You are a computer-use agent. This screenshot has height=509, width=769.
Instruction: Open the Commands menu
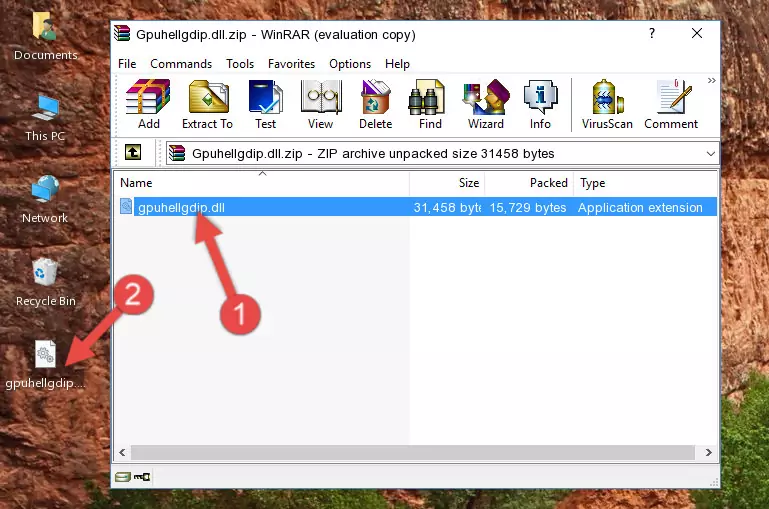181,64
